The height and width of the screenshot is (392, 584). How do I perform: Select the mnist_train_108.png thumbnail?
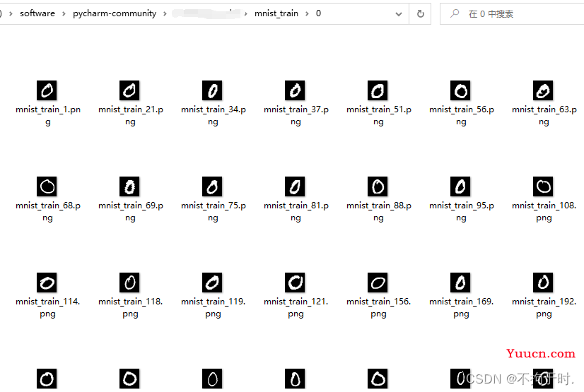pos(543,186)
